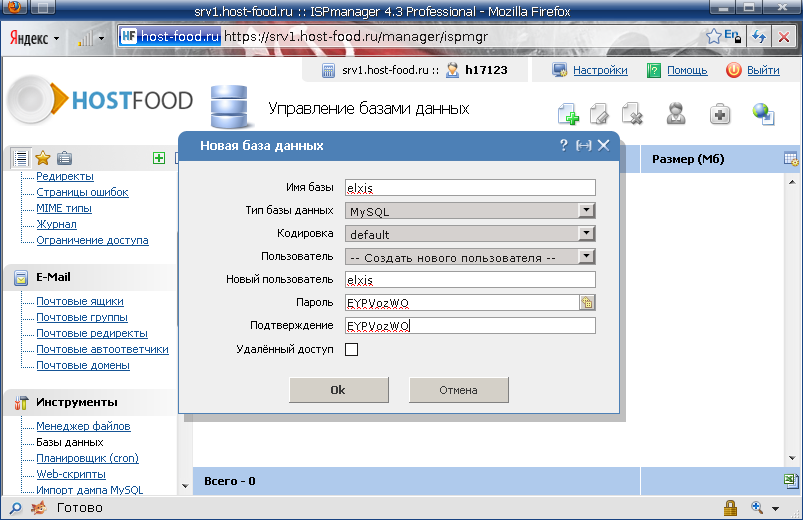Open the briefcase icon in sidebar header
This screenshot has width=803, height=520.
64,158
